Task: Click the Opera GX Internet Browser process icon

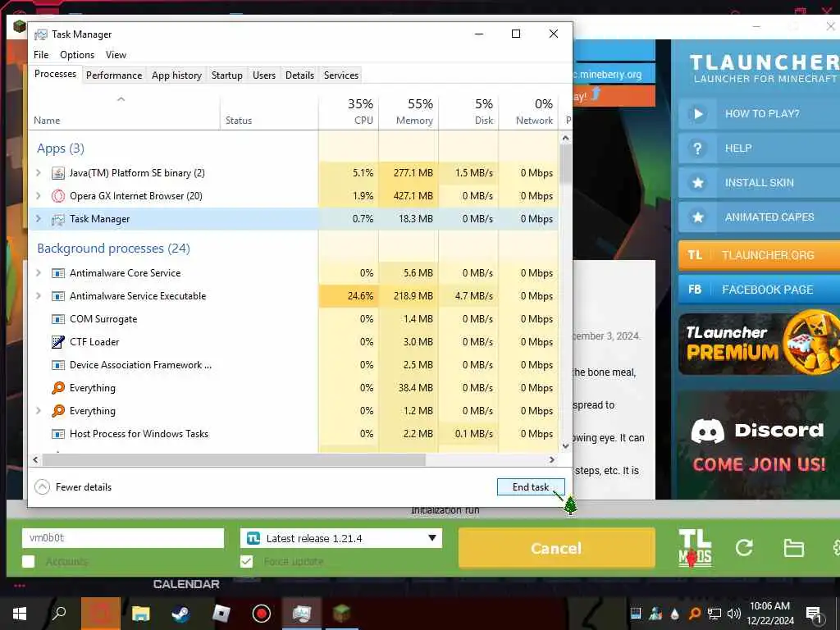Action: pyautogui.click(x=58, y=196)
